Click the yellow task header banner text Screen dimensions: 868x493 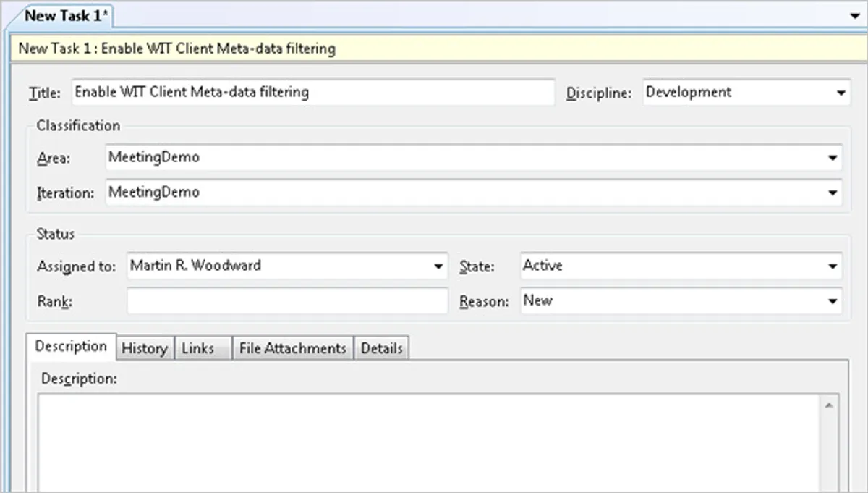pyautogui.click(x=176, y=49)
